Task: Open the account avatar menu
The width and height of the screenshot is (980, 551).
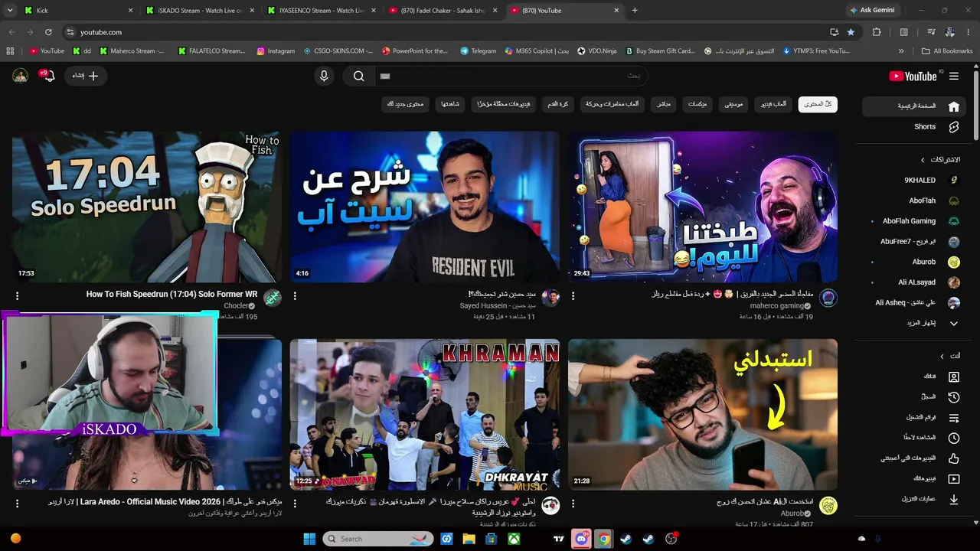Action: tap(21, 76)
